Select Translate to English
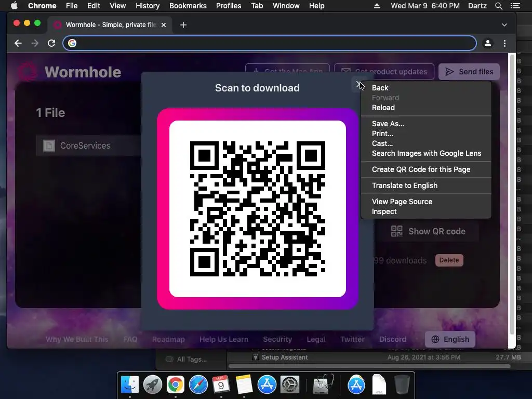 (404, 185)
